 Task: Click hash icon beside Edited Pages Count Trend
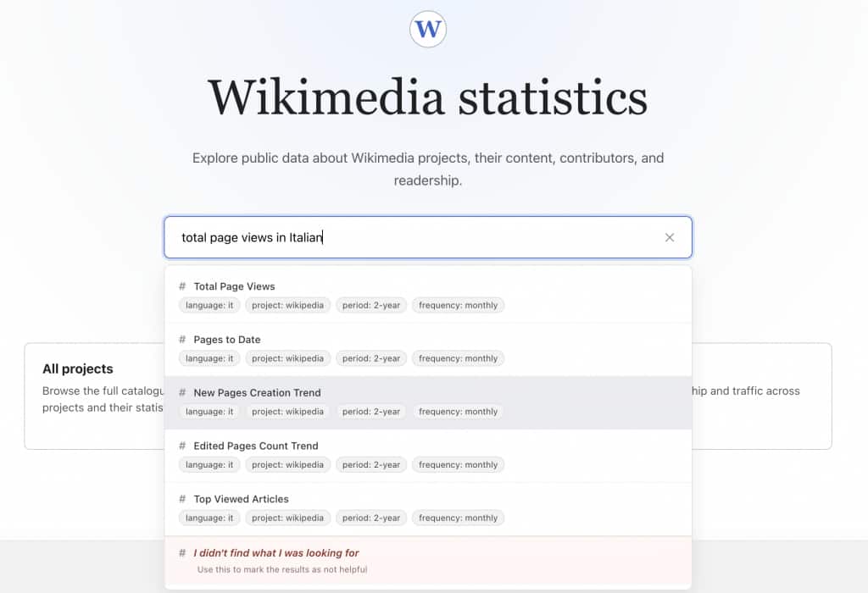pos(182,446)
